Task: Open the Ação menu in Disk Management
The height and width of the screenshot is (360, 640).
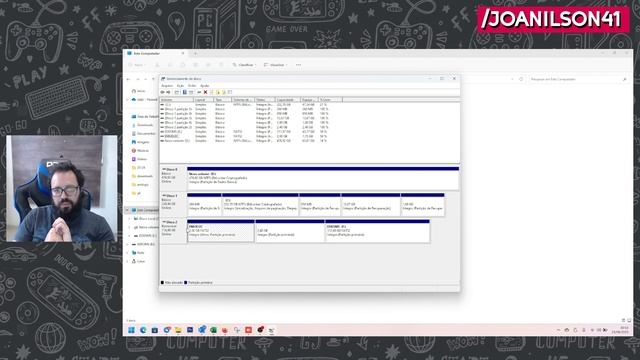Action: point(180,86)
